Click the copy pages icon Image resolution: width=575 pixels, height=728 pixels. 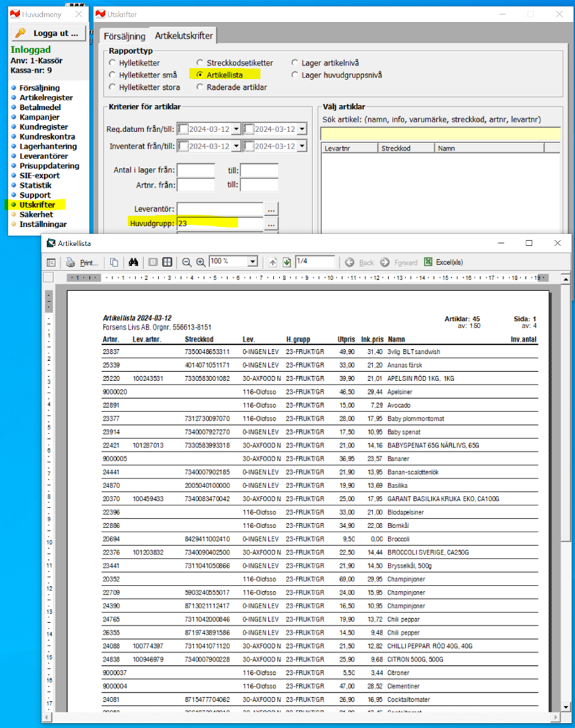pyautogui.click(x=114, y=263)
